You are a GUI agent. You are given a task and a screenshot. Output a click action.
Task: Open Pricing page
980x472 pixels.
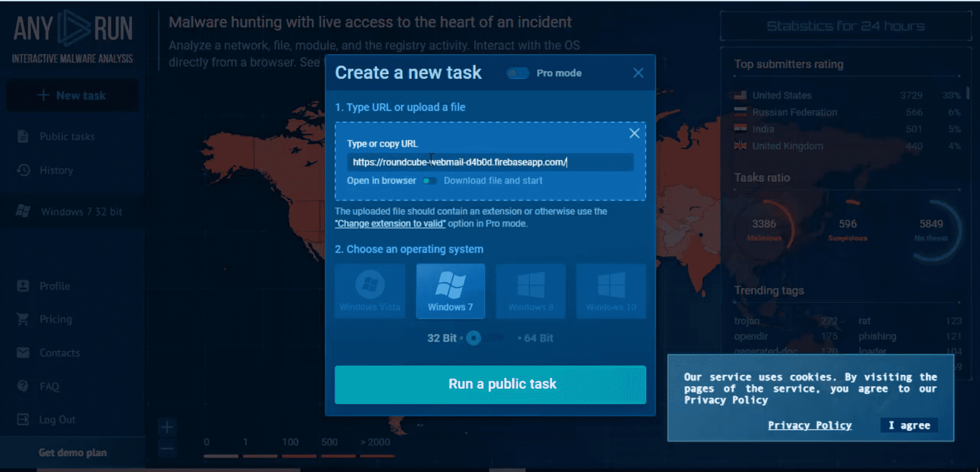(x=56, y=319)
